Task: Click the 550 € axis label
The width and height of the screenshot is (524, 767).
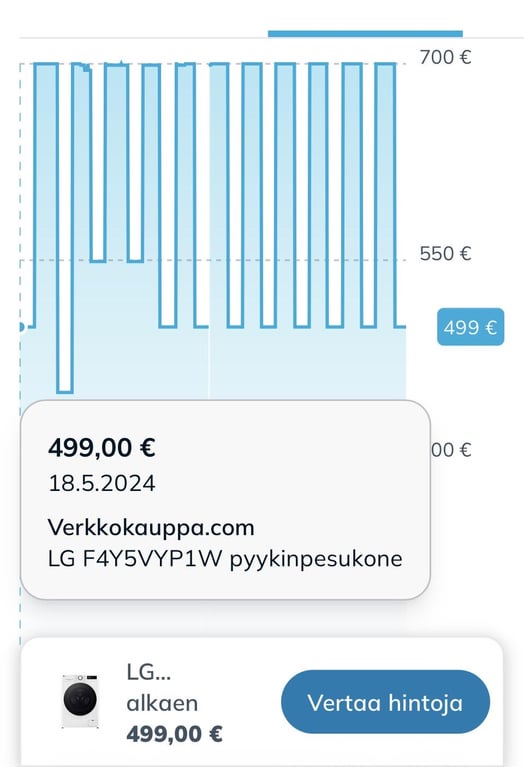Action: [445, 253]
